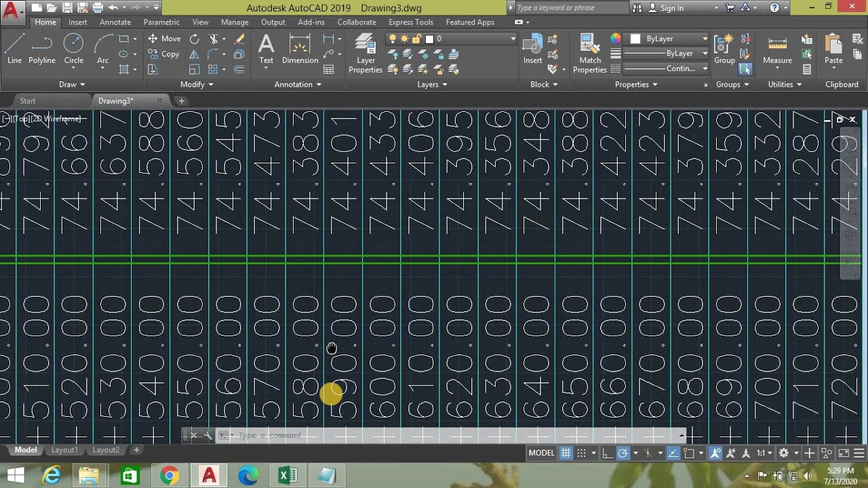Select the Rotate tool icon
The width and height of the screenshot is (868, 488).
click(195, 39)
